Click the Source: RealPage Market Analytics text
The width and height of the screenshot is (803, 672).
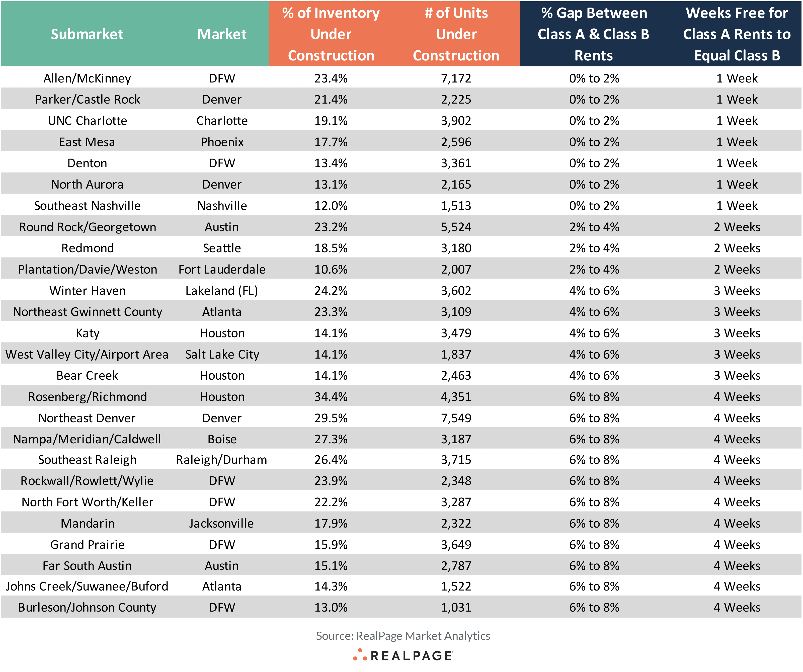coord(403,636)
